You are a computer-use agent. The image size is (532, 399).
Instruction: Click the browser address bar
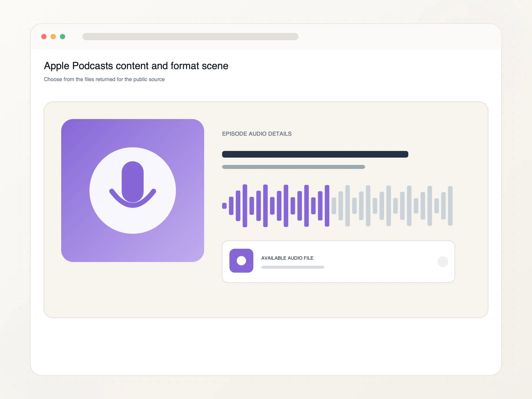[x=191, y=37]
